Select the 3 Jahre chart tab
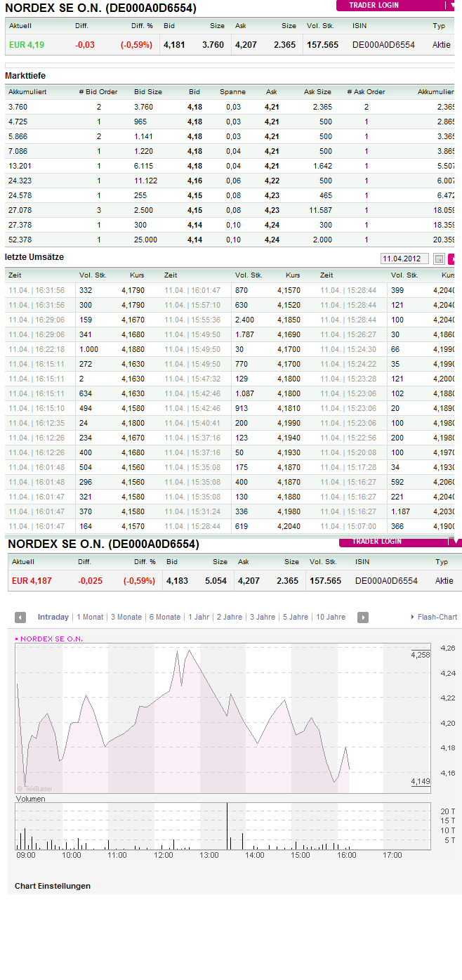The image size is (462, 980). (263, 618)
